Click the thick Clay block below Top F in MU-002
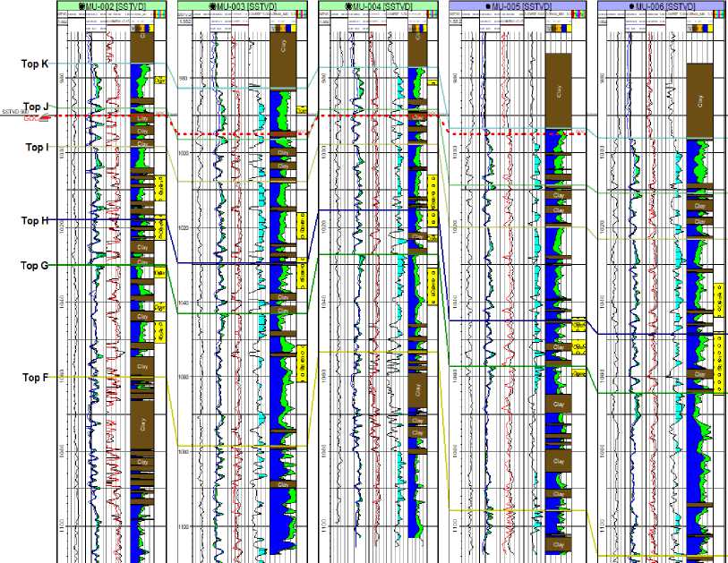This screenshot has width=728, height=563. click(142, 424)
